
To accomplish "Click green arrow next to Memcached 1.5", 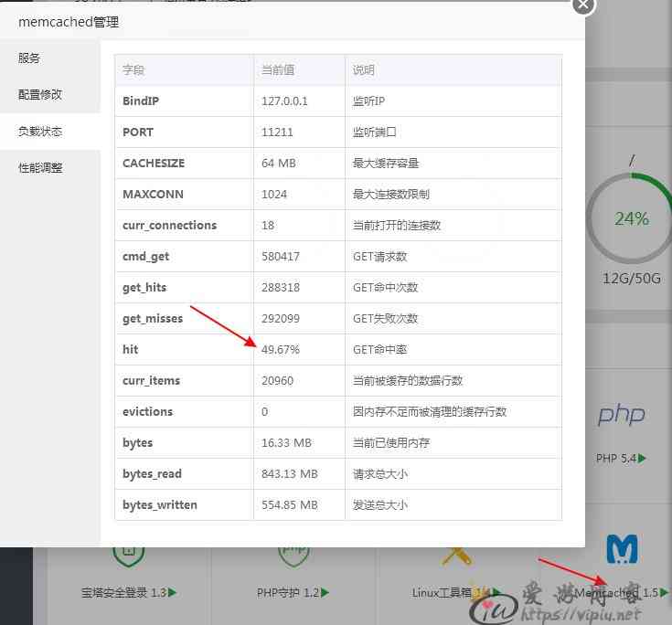I will coord(664,592).
